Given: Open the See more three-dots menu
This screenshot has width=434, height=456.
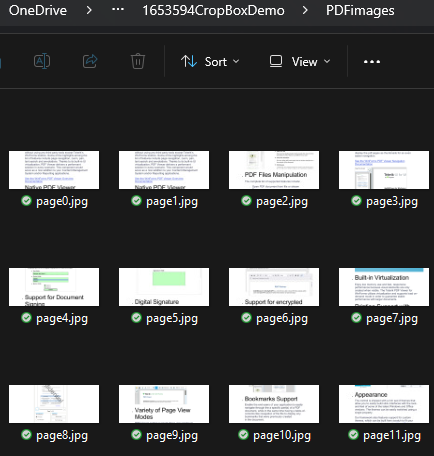Looking at the screenshot, I should click(x=372, y=62).
